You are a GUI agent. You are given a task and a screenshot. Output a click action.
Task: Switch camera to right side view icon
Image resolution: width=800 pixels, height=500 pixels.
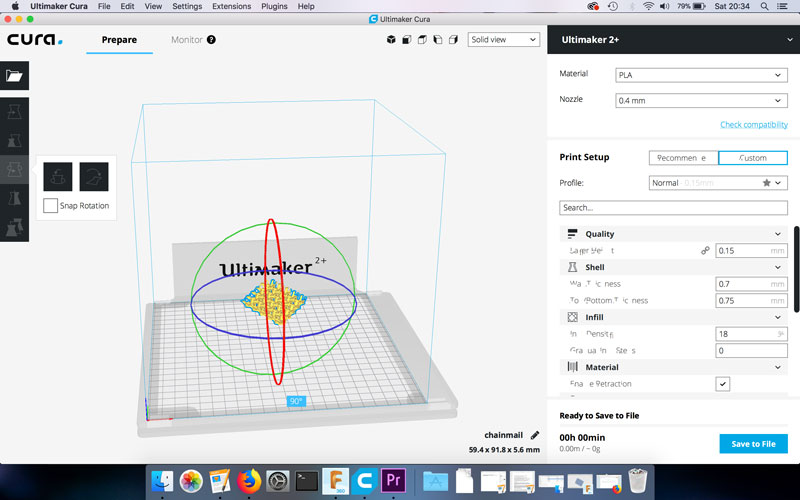pos(453,39)
